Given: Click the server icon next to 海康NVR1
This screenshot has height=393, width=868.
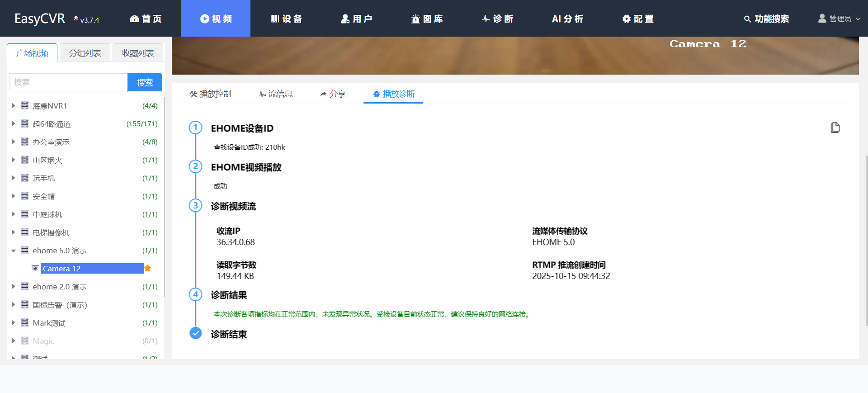Looking at the screenshot, I should pos(25,105).
